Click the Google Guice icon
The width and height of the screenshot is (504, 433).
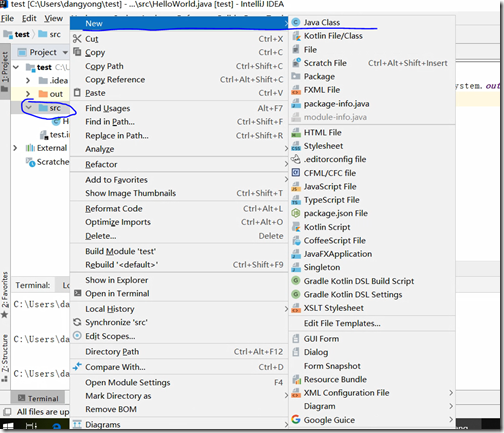(296, 420)
